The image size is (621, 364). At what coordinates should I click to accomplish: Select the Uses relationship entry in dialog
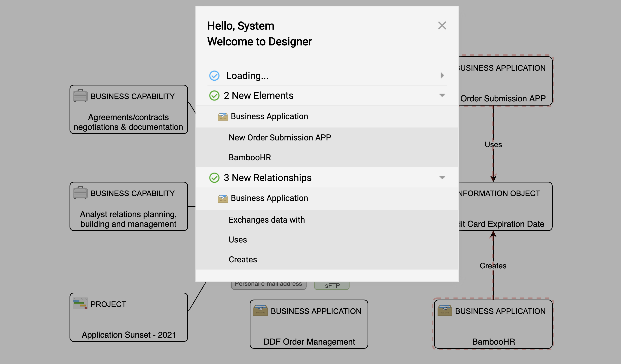[x=237, y=240]
